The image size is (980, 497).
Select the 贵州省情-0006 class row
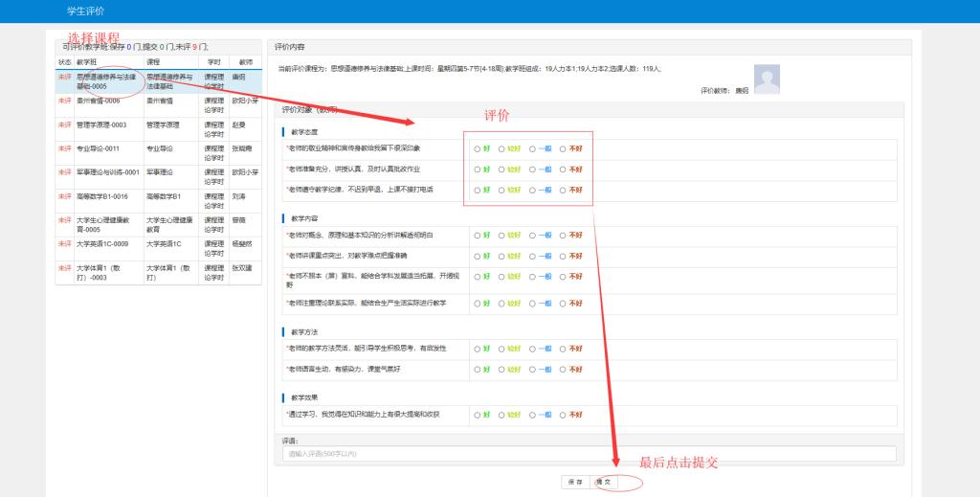click(99, 101)
